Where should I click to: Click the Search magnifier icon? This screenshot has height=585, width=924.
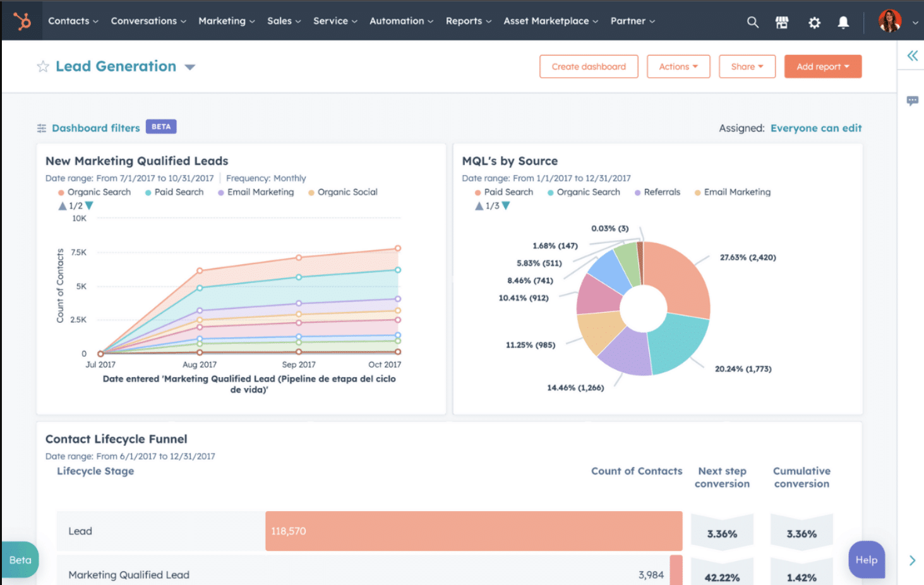pyautogui.click(x=752, y=21)
